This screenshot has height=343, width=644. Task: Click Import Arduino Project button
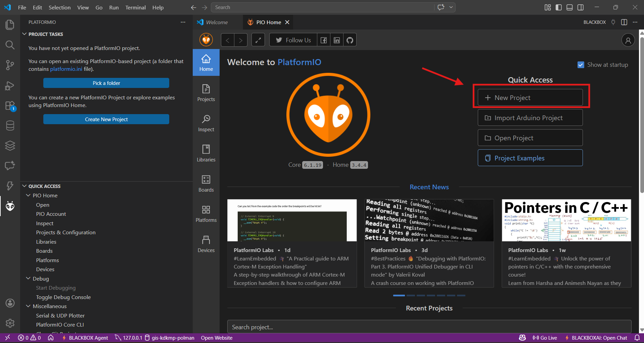coord(530,118)
